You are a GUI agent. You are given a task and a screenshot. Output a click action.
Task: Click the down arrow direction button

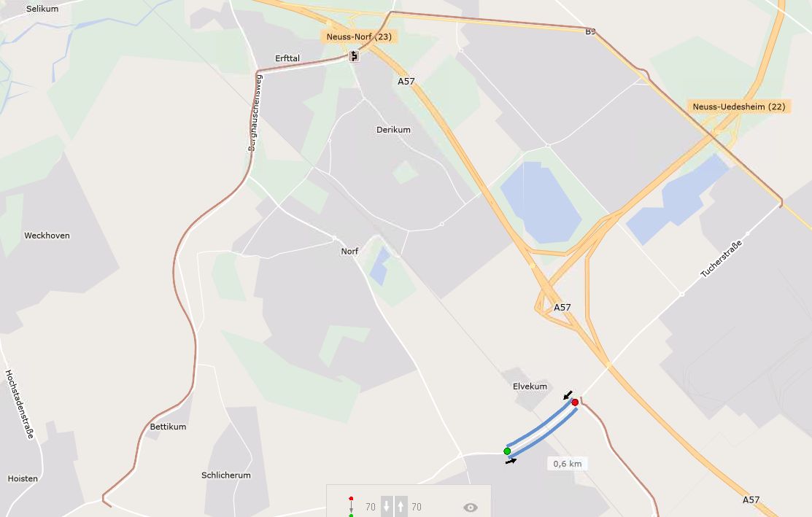click(387, 506)
